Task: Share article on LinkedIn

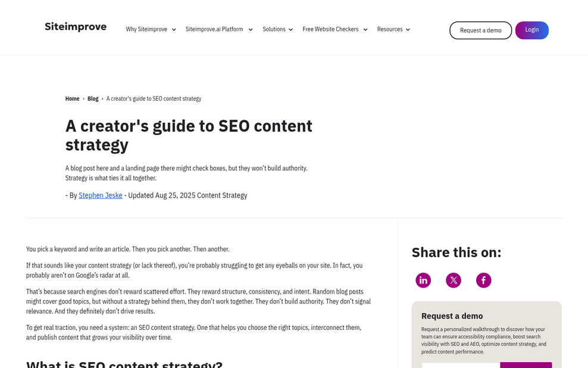Action: (423, 280)
